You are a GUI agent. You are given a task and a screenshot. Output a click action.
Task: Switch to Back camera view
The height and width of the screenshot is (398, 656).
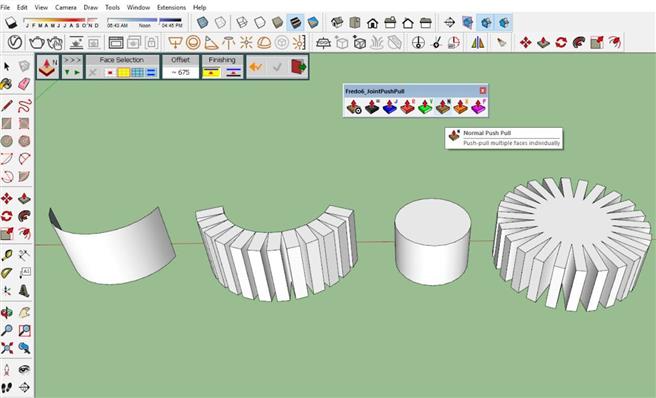408,22
